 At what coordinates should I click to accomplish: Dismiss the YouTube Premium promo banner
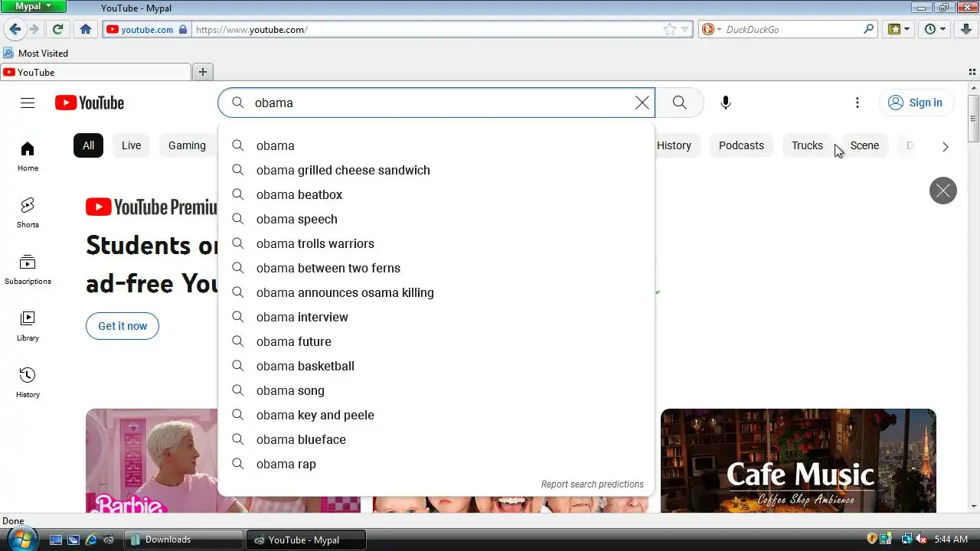pos(943,191)
